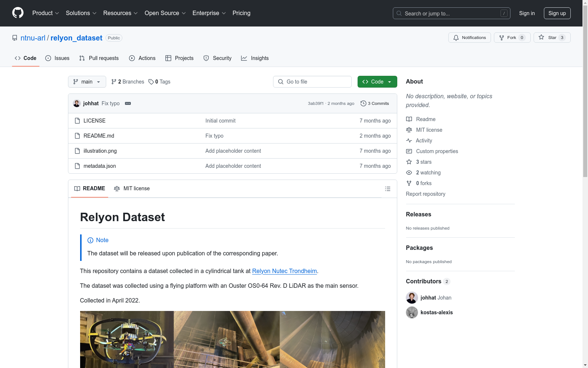Click the Go to file input
The image size is (588, 368).
click(312, 82)
